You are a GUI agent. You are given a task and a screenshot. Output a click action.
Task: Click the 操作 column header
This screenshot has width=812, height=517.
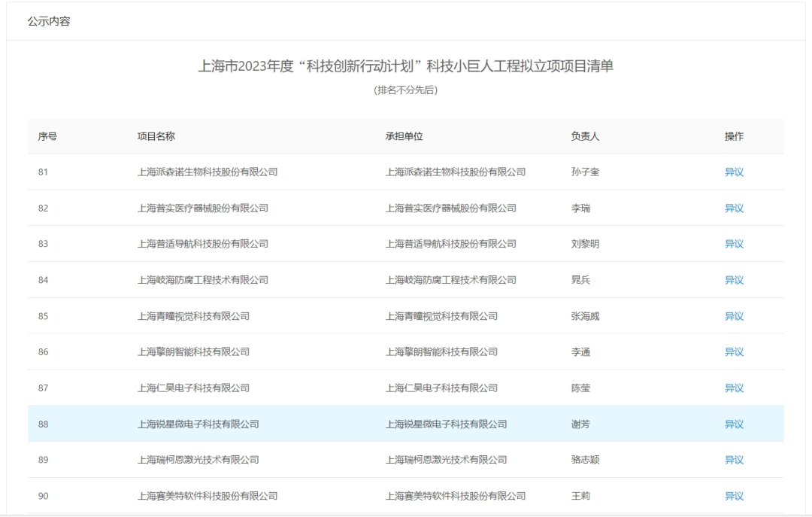pos(734,136)
